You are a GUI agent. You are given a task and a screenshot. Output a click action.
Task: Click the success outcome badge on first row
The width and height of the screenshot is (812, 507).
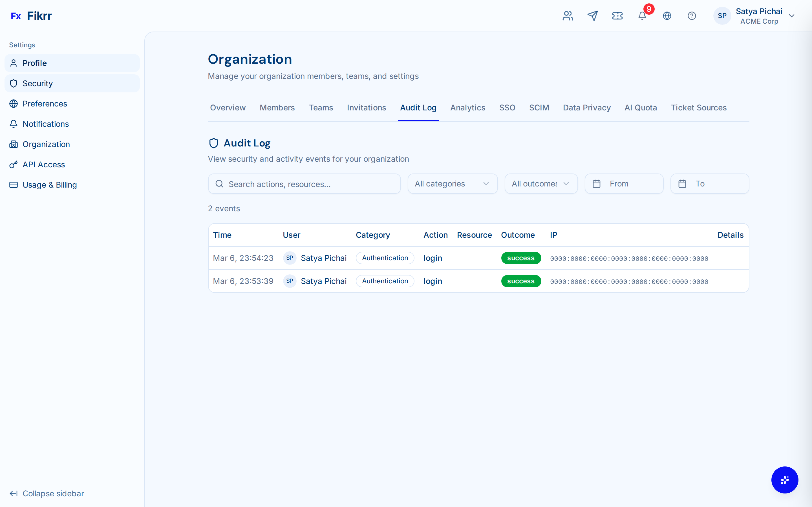pyautogui.click(x=520, y=258)
